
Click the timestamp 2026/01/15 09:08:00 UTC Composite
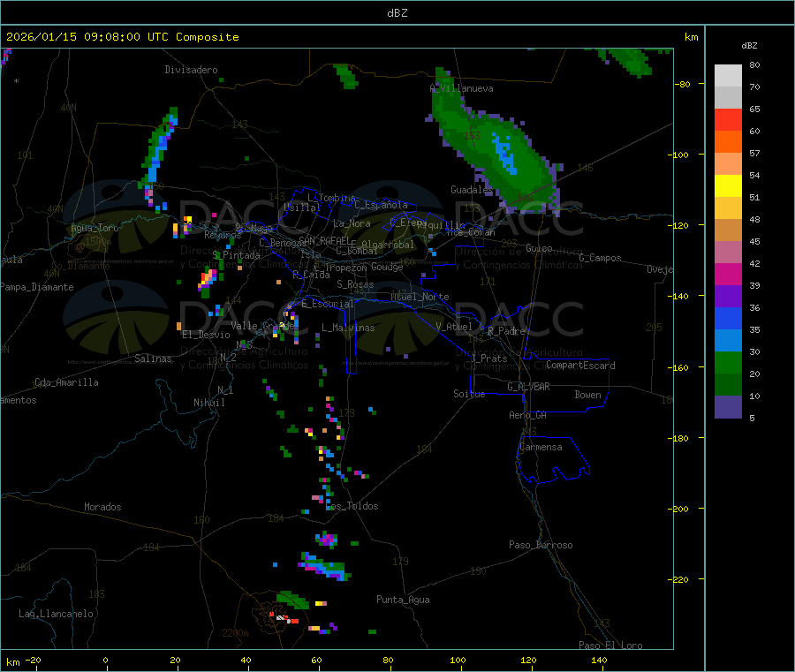(122, 37)
